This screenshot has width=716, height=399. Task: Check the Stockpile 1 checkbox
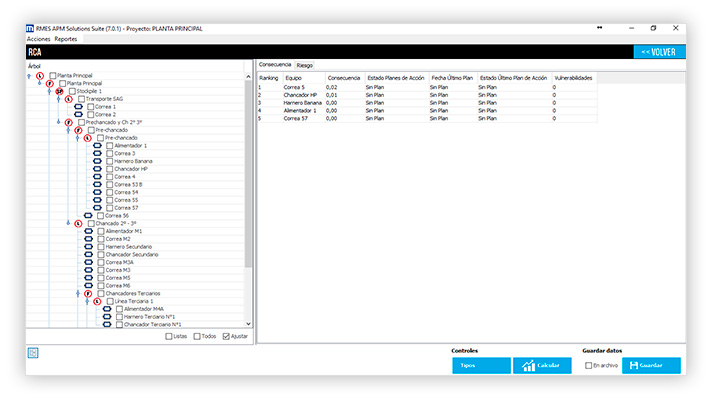pos(72,91)
